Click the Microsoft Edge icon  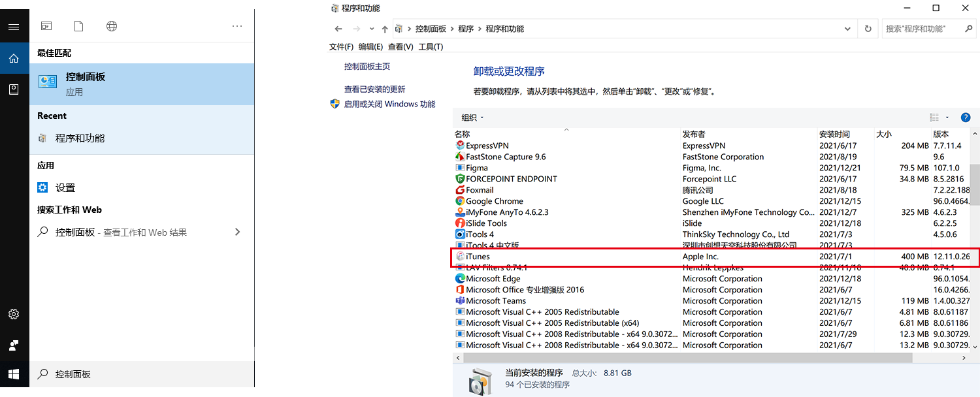(x=460, y=278)
